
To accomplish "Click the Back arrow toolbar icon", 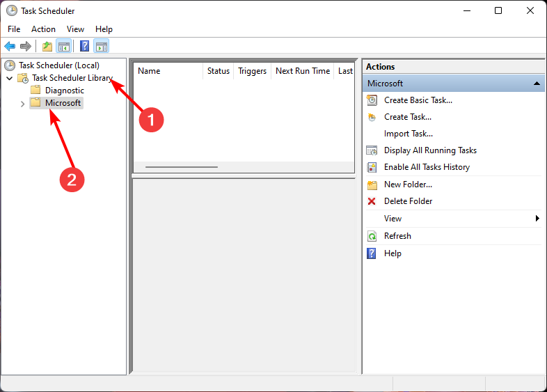I will (x=10, y=46).
